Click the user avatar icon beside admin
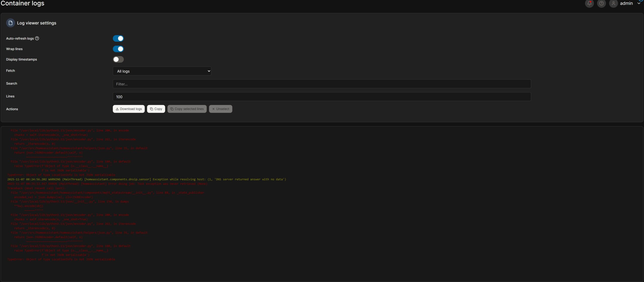644x282 pixels. [613, 3]
